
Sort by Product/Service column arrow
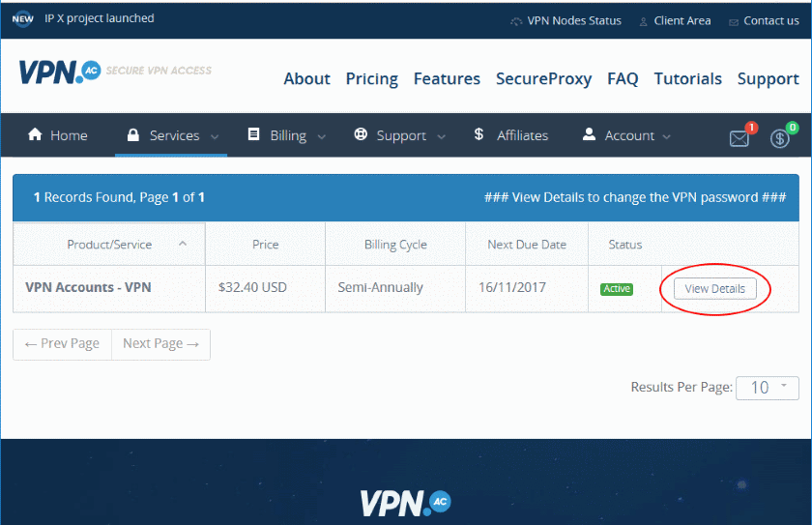[x=183, y=244]
